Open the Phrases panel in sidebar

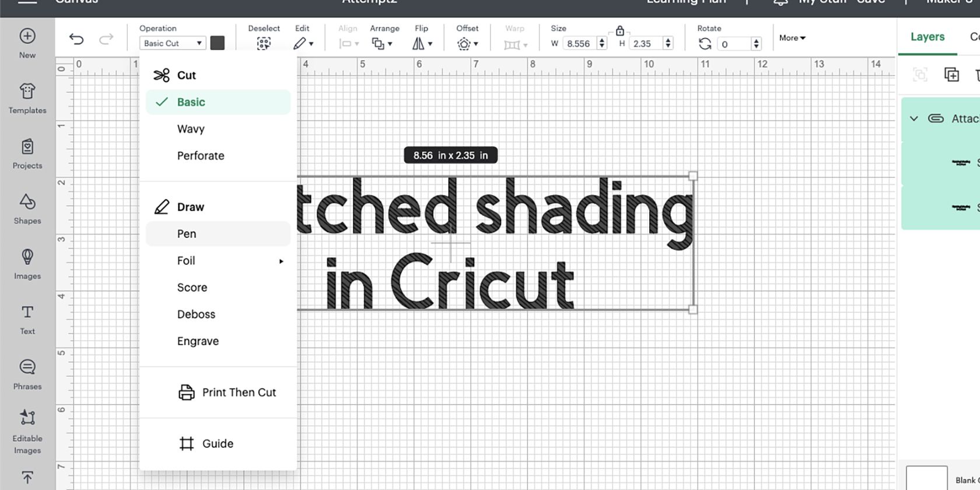[27, 374]
